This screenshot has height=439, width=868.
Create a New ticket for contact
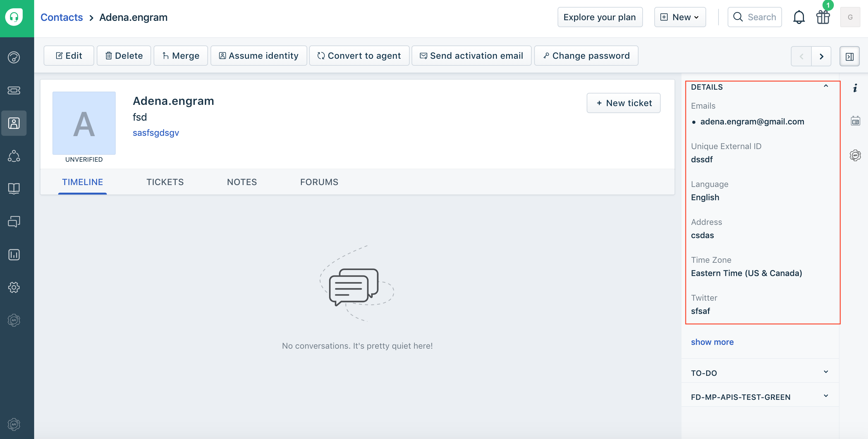[x=624, y=103]
